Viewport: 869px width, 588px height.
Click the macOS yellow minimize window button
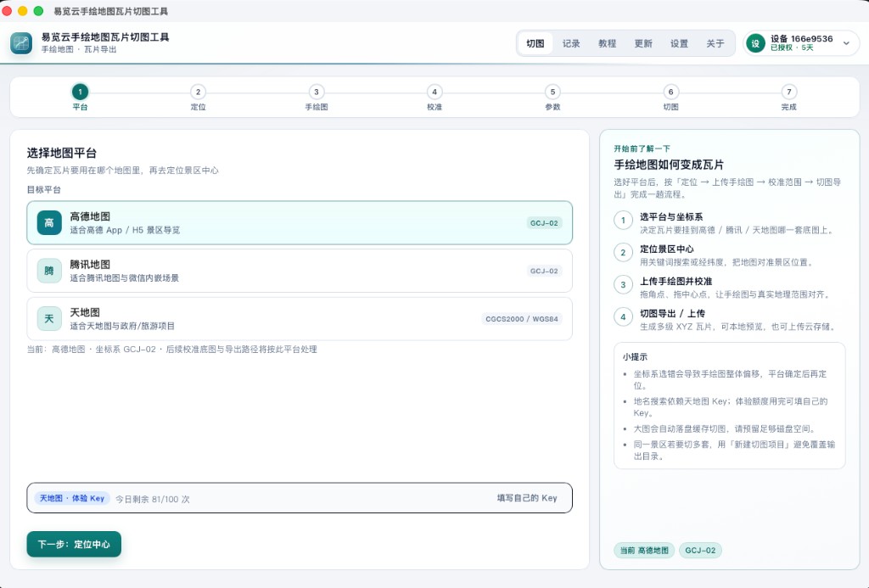[23, 11]
